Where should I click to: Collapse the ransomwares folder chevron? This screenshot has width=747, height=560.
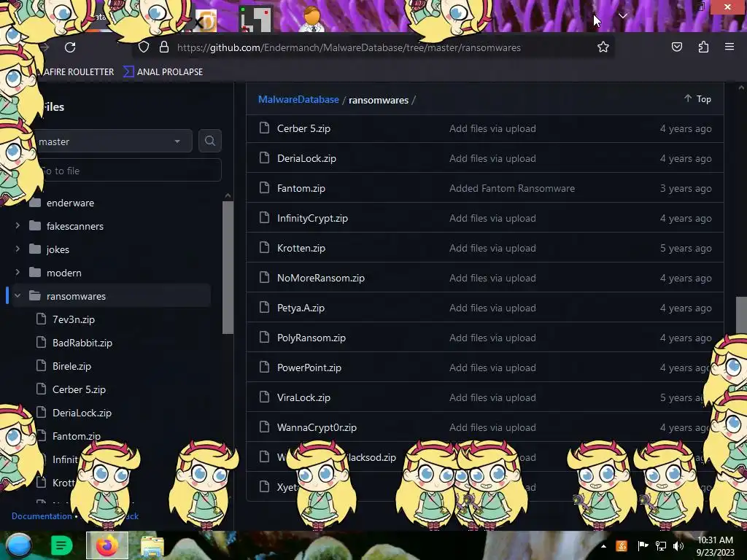coord(18,295)
